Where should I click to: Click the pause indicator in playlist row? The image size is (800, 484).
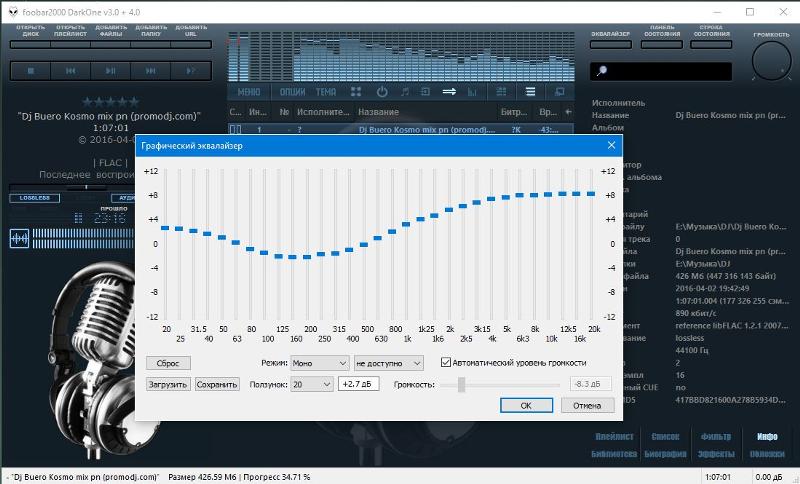coord(235,130)
